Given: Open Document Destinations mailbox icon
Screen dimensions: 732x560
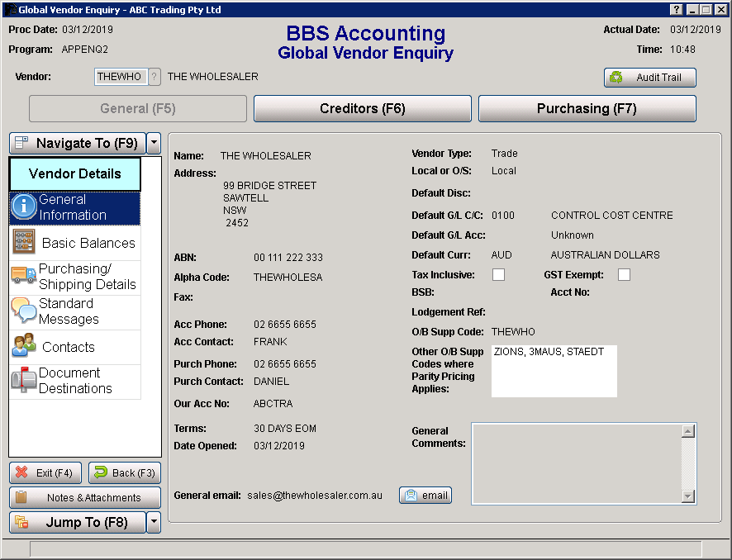Looking at the screenshot, I should coord(24,381).
